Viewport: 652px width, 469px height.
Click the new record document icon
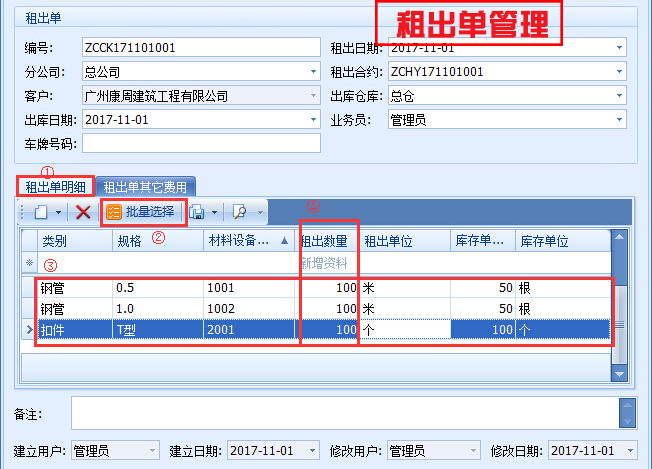point(41,212)
